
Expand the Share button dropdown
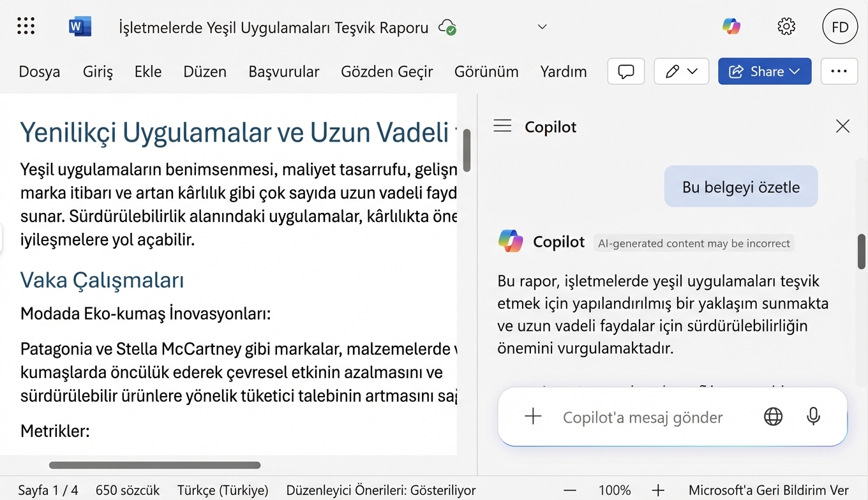coord(794,71)
